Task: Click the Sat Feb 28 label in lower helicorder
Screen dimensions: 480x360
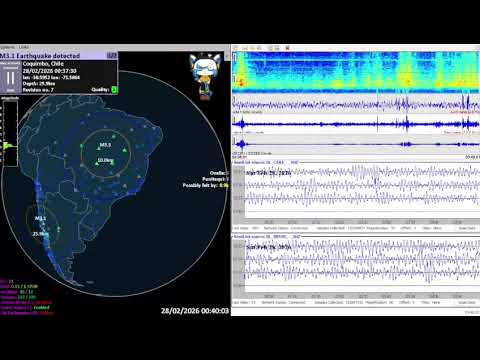Action: [x=269, y=247]
